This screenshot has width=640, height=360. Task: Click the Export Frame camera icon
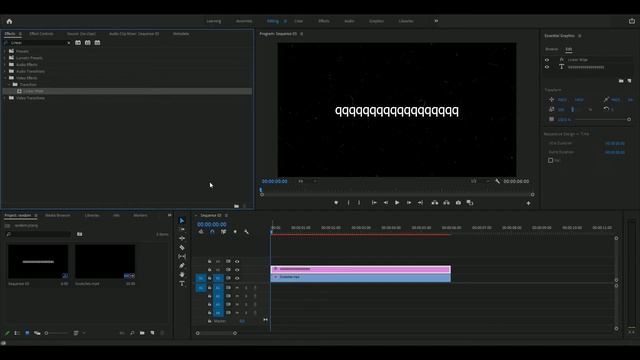[x=458, y=202]
